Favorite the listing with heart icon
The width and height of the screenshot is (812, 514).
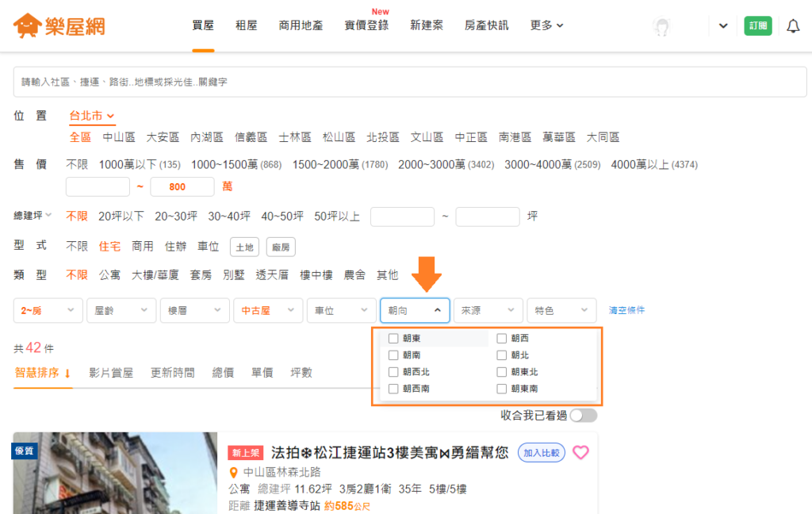[x=580, y=452]
